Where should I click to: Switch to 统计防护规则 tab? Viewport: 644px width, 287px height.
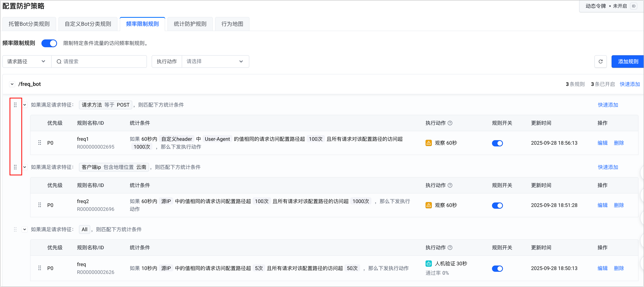click(x=190, y=24)
